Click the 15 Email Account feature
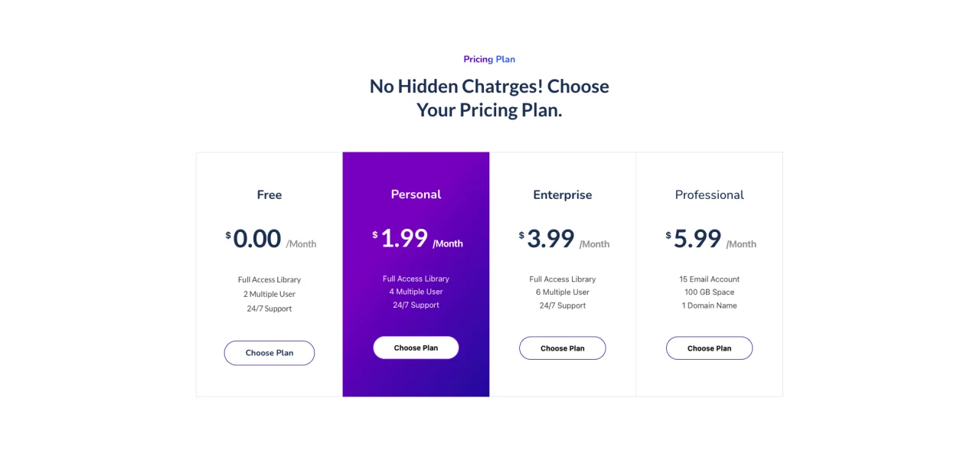This screenshot has height=470, width=980. (709, 279)
